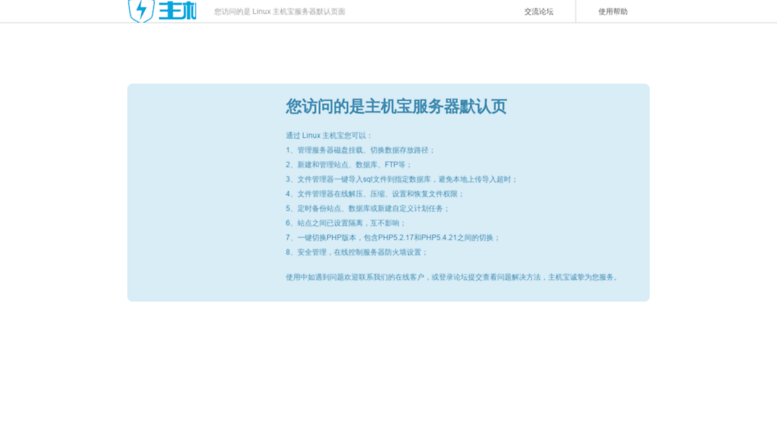Open the 交流论坛 forum link
The width and height of the screenshot is (777, 423).
coord(539,11)
